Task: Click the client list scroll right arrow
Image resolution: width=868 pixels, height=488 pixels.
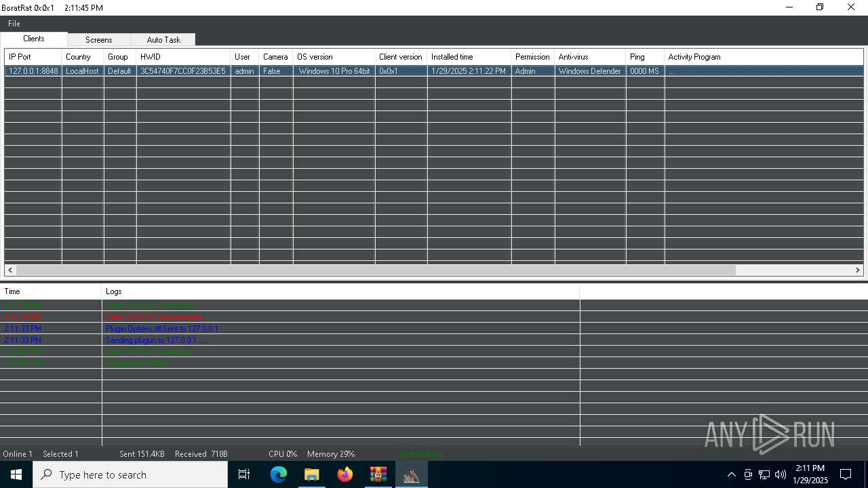Action: click(858, 270)
